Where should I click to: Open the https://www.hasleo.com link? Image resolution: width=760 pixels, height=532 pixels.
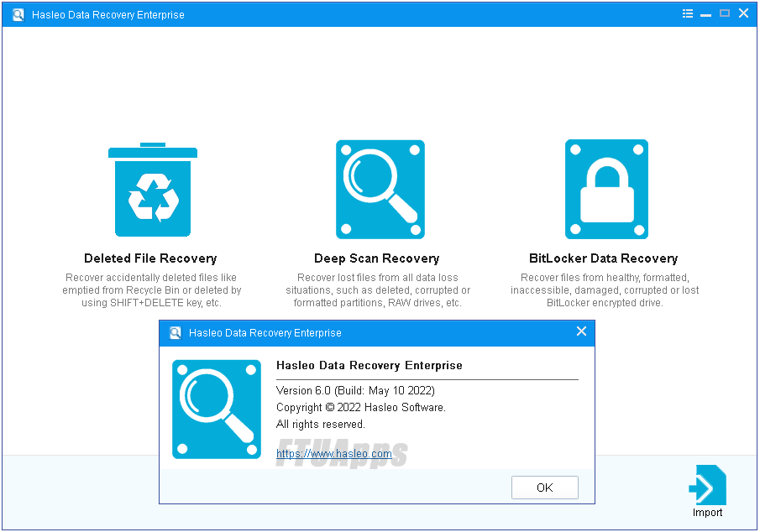(x=334, y=453)
